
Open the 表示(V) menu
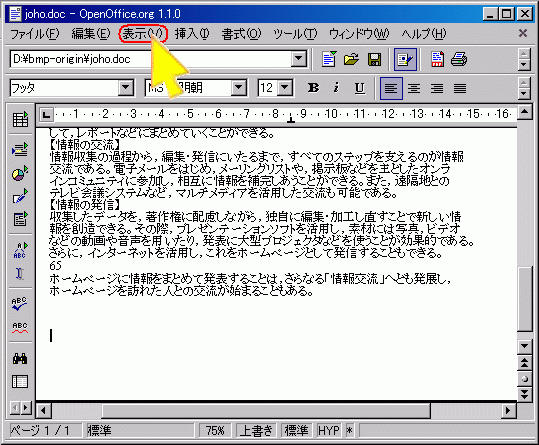[143, 34]
